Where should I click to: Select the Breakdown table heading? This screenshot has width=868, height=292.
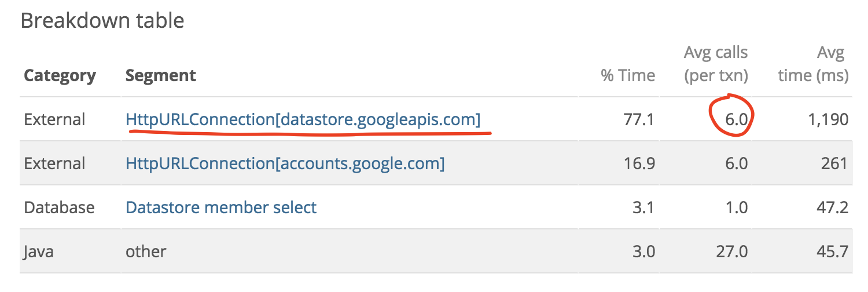pos(102,21)
